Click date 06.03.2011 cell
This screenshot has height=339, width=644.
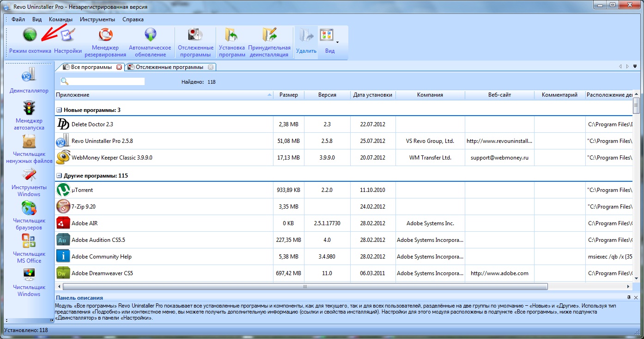coord(373,273)
